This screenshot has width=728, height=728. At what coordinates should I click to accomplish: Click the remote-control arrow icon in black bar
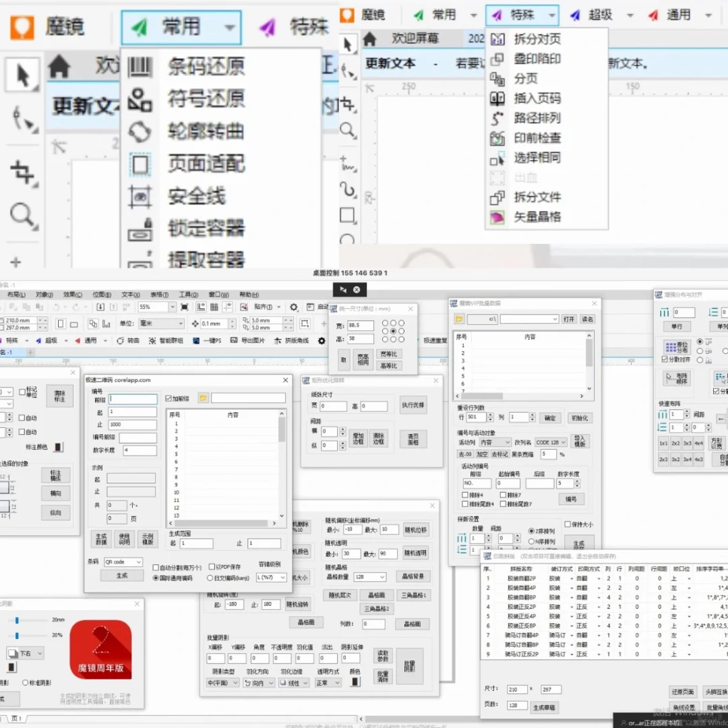coord(343,290)
